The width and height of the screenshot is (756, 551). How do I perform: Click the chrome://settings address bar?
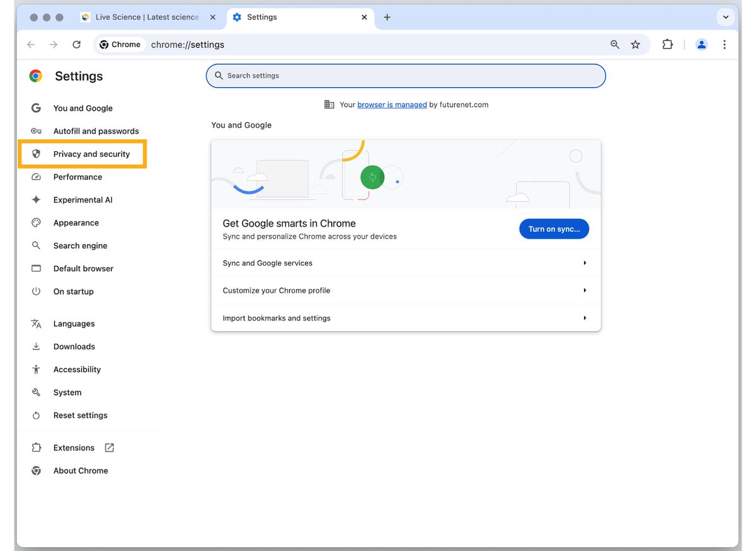[x=372, y=45]
